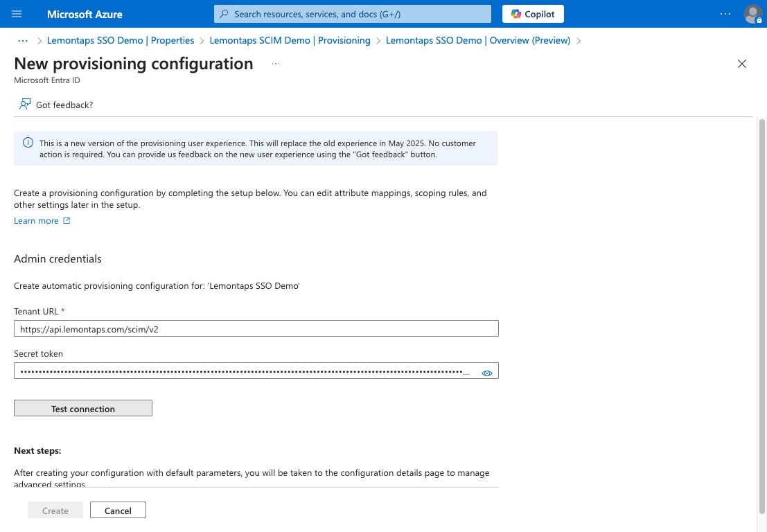Click the Test connection button
This screenshot has width=767, height=532.
coord(83,408)
